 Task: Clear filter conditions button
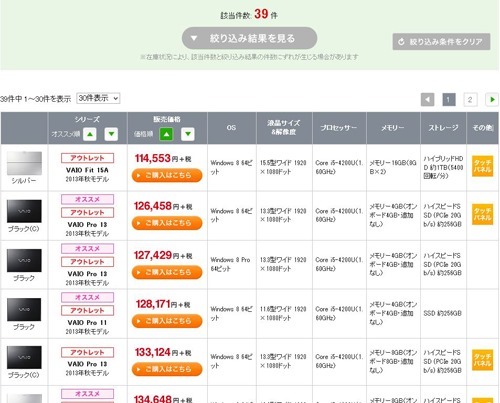441,42
